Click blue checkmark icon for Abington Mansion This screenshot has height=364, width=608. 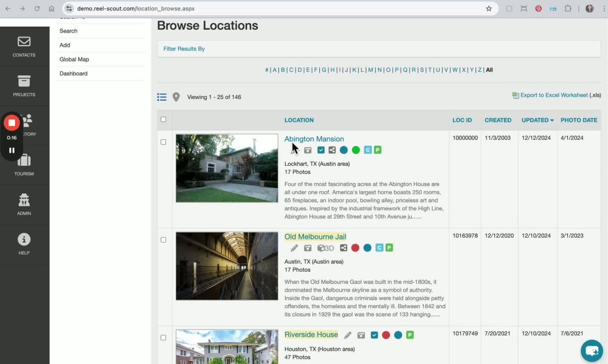(x=320, y=150)
